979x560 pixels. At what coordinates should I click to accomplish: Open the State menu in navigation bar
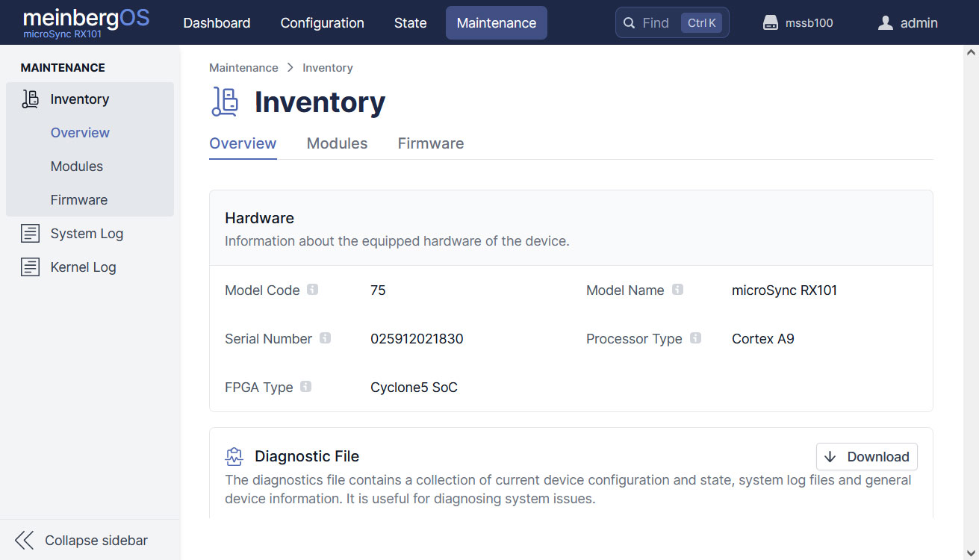[410, 23]
